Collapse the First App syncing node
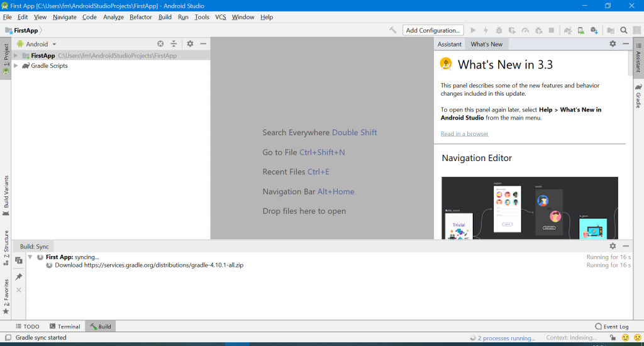 [x=30, y=257]
